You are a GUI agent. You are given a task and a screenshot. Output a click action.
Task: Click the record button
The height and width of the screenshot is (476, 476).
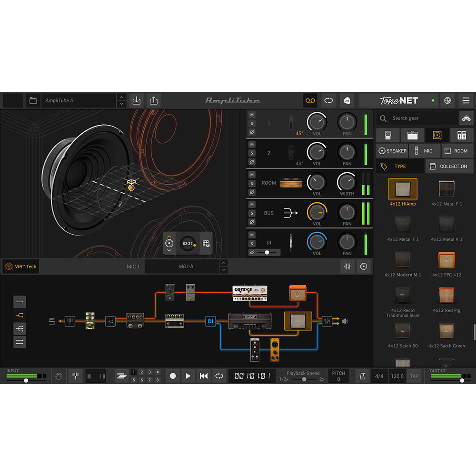coord(173,376)
